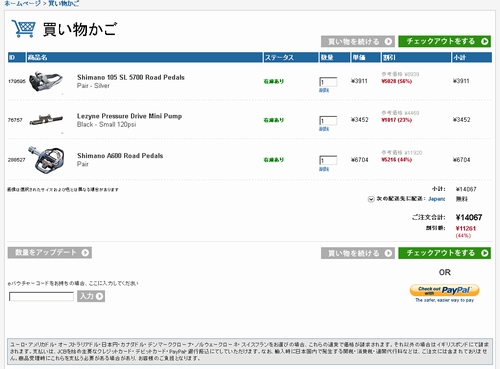Expand the shipping destination dropdown arrow
The width and height of the screenshot is (500, 369).
[x=371, y=199]
